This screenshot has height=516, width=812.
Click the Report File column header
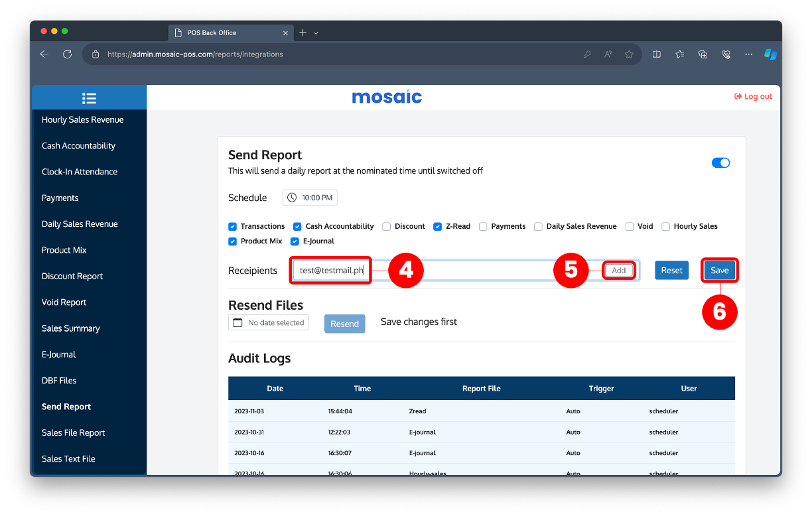[481, 389]
